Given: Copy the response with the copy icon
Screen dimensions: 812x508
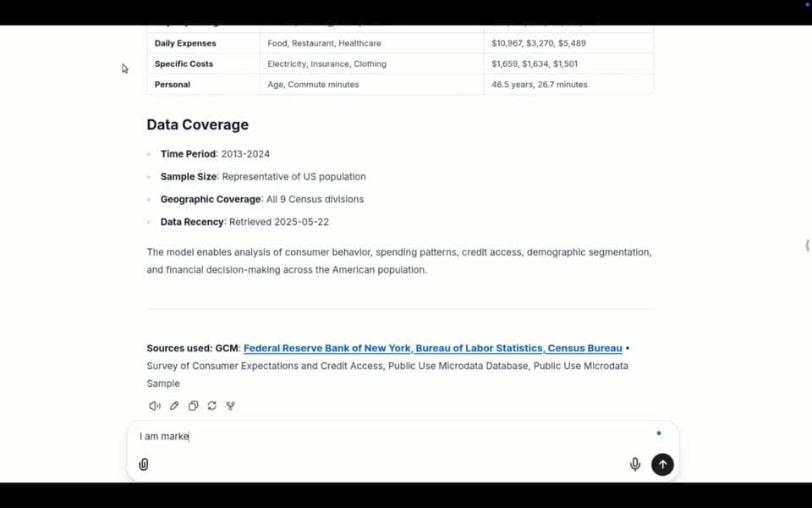Looking at the screenshot, I should (x=193, y=406).
